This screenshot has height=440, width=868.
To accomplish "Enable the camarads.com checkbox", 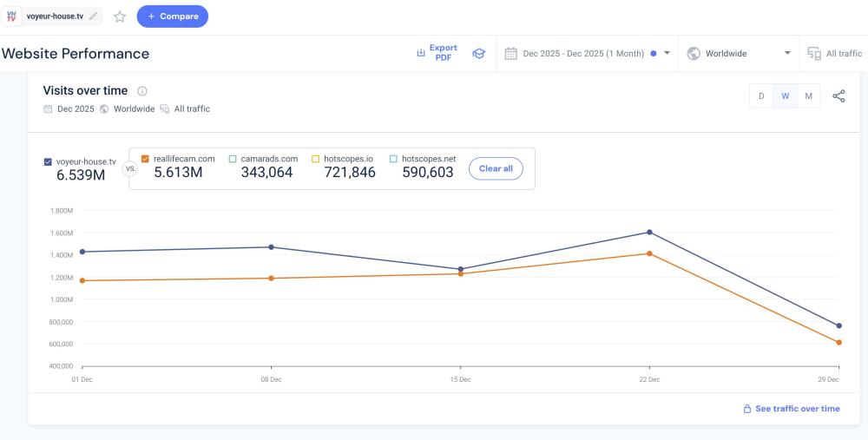I will tap(233, 159).
